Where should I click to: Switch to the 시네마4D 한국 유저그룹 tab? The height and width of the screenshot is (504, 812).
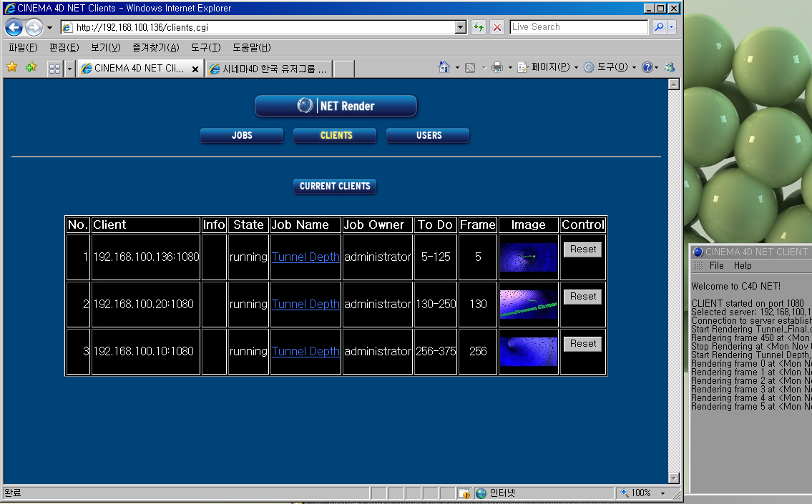268,69
